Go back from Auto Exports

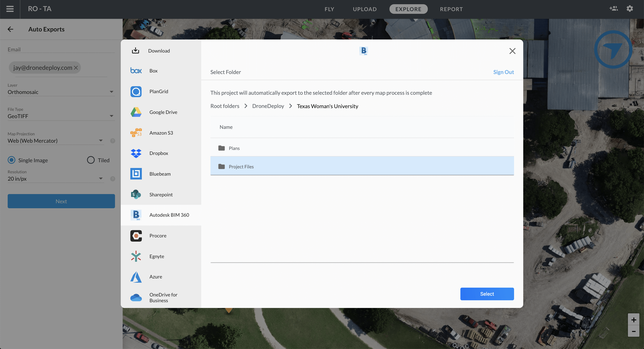(10, 29)
